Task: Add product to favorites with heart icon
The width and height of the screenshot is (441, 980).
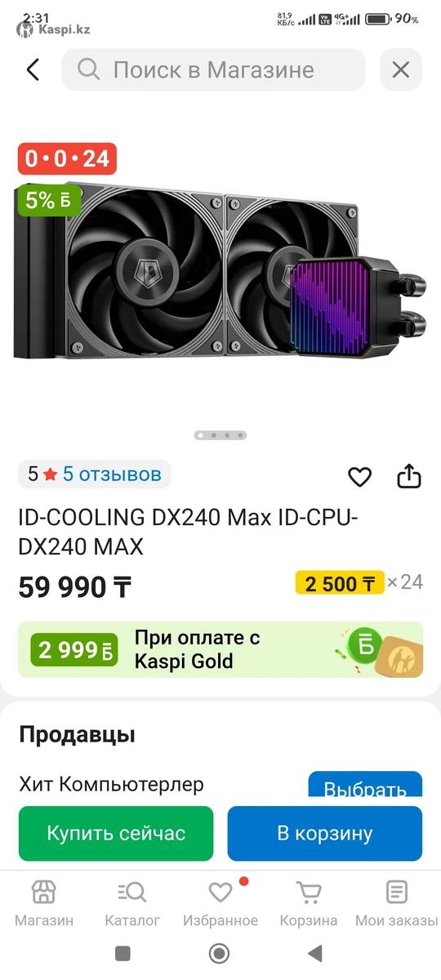Action: click(x=359, y=477)
